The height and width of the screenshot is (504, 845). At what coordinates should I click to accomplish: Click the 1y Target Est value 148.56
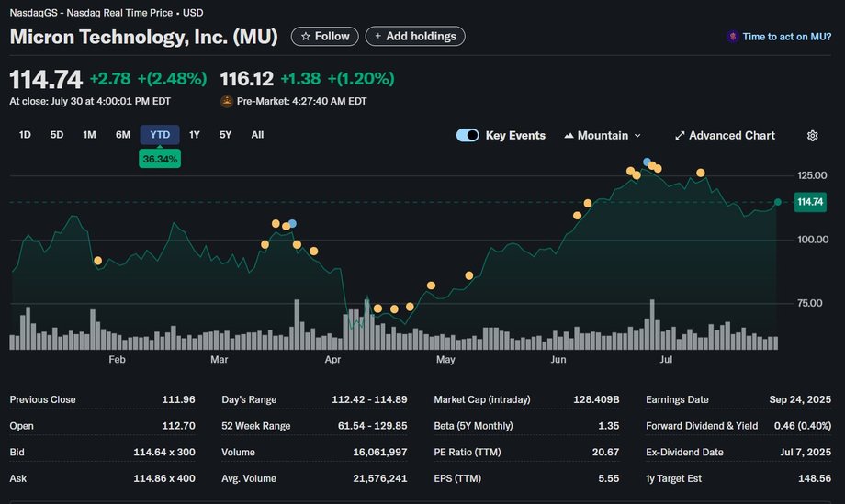tap(815, 478)
